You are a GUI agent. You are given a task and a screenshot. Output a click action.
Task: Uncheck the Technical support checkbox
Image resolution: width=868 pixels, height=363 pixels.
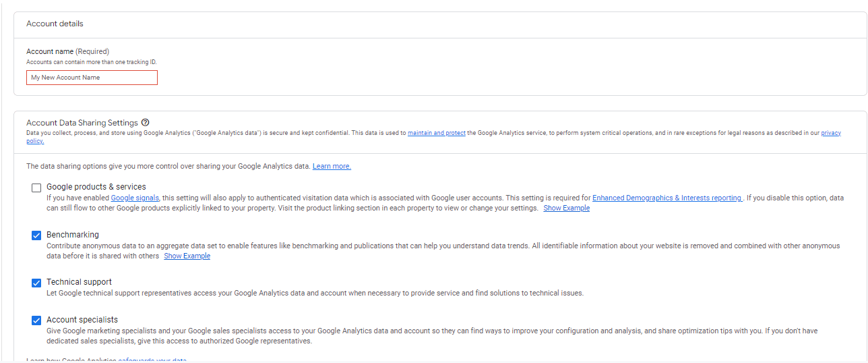[36, 283]
